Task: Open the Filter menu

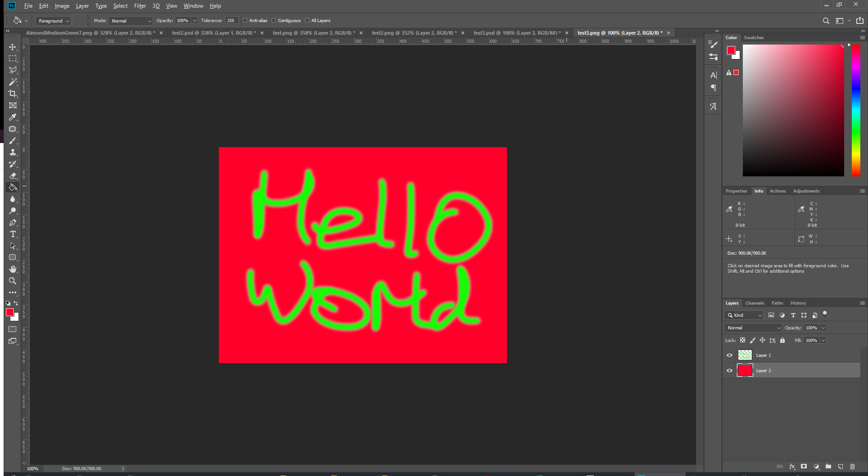Action: tap(140, 6)
